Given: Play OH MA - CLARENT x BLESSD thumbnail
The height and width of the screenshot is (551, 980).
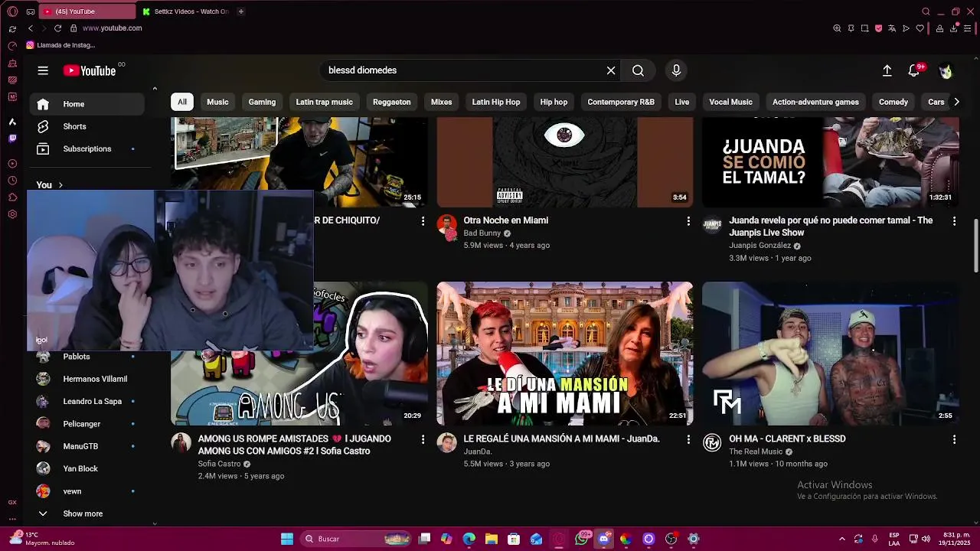Looking at the screenshot, I should coord(830,354).
